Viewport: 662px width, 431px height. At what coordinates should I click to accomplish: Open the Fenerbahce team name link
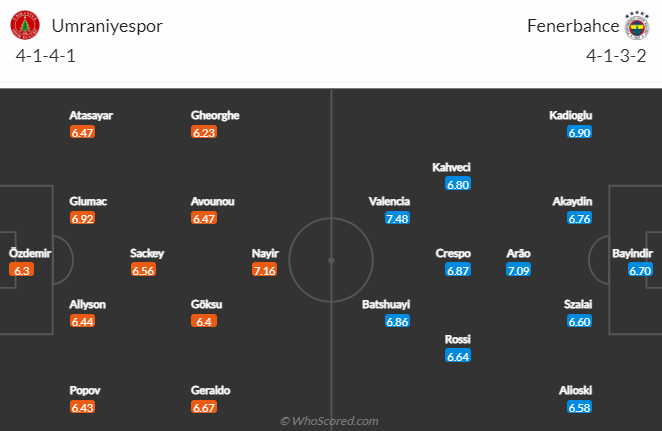573,26
